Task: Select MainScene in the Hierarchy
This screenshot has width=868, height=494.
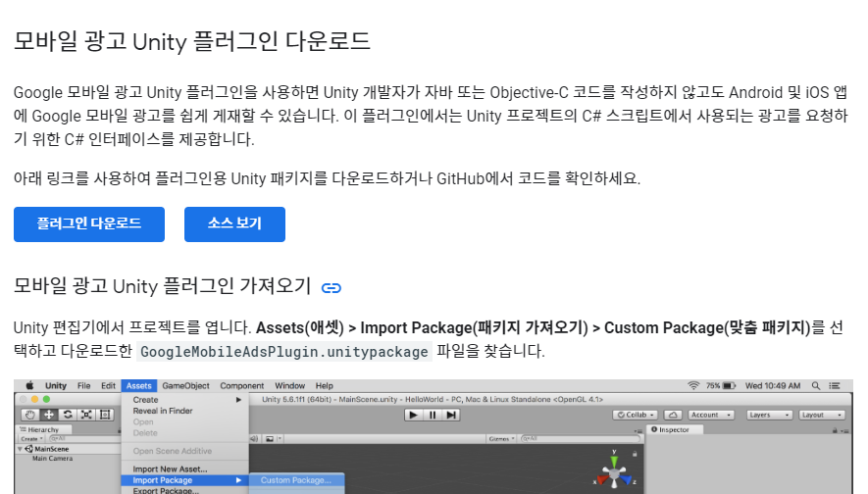Action: click(51, 449)
